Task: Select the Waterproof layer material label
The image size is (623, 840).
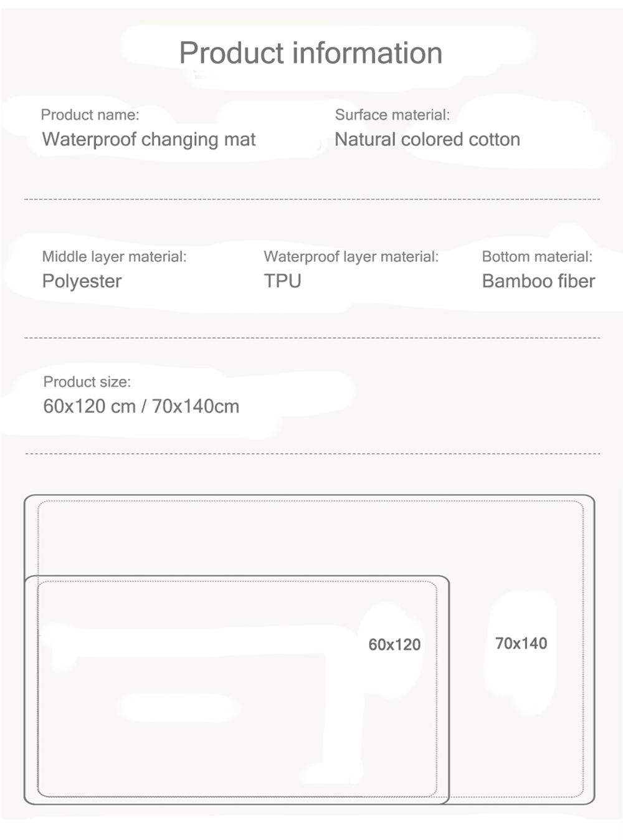Action: pyautogui.click(x=351, y=257)
